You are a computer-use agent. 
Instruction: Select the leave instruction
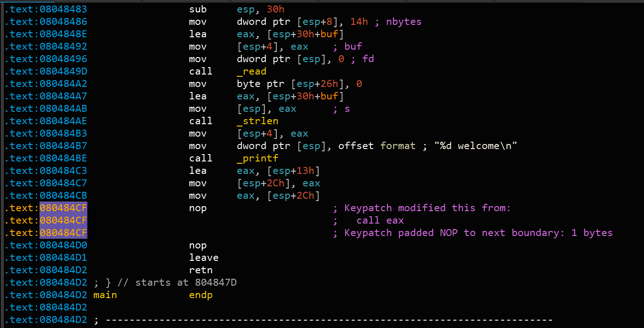204,258
